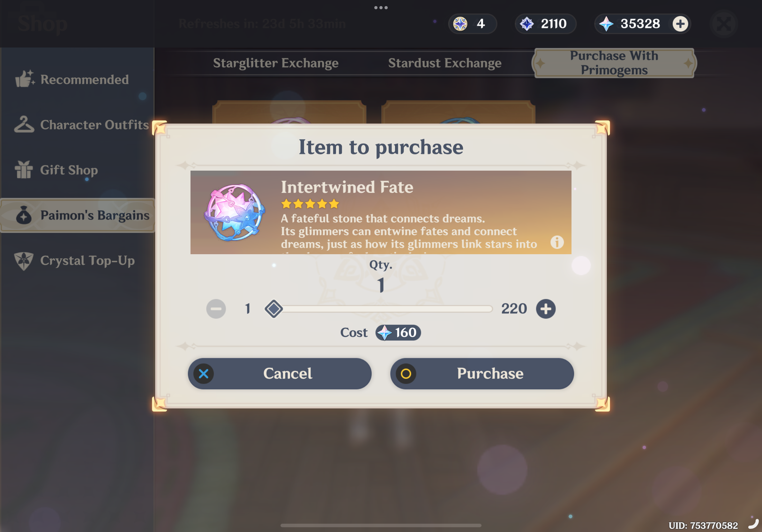Switch to Stardust Exchange tab
The width and height of the screenshot is (762, 532).
pos(445,63)
